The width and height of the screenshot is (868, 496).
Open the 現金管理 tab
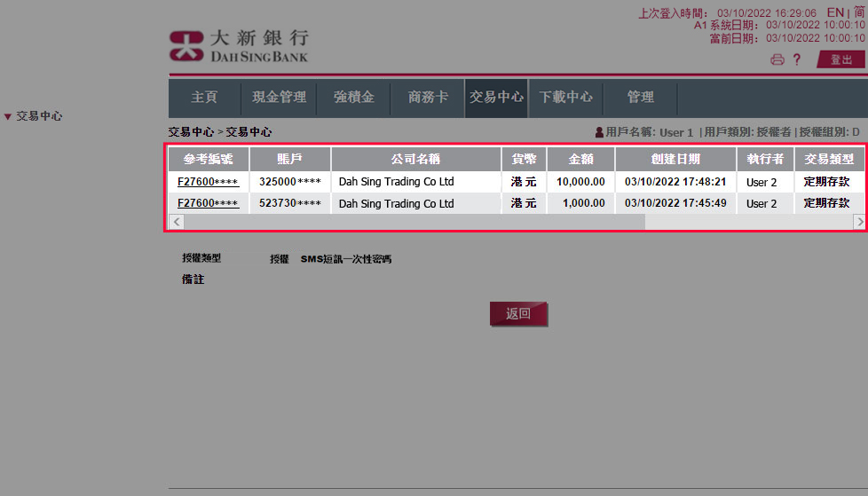(x=279, y=98)
